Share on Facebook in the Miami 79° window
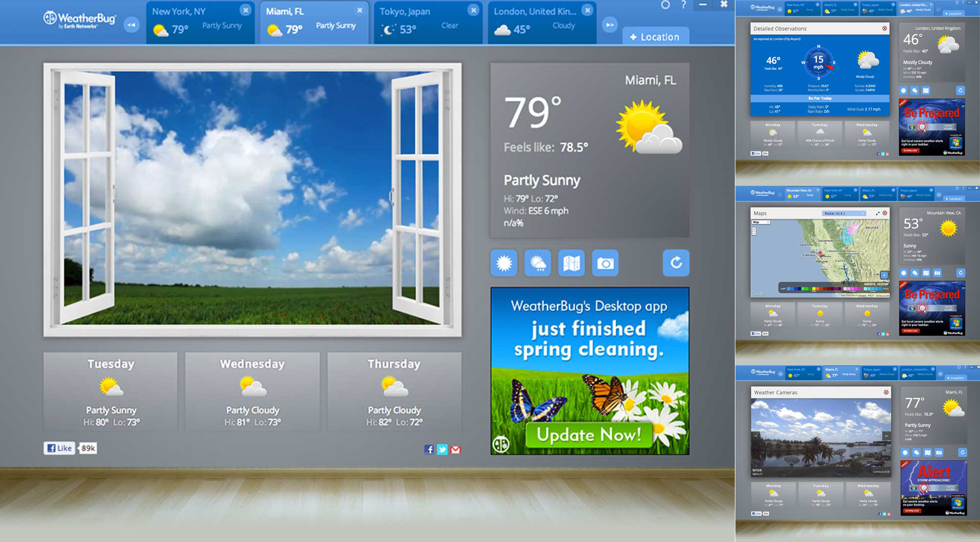The height and width of the screenshot is (542, 980). click(x=429, y=449)
